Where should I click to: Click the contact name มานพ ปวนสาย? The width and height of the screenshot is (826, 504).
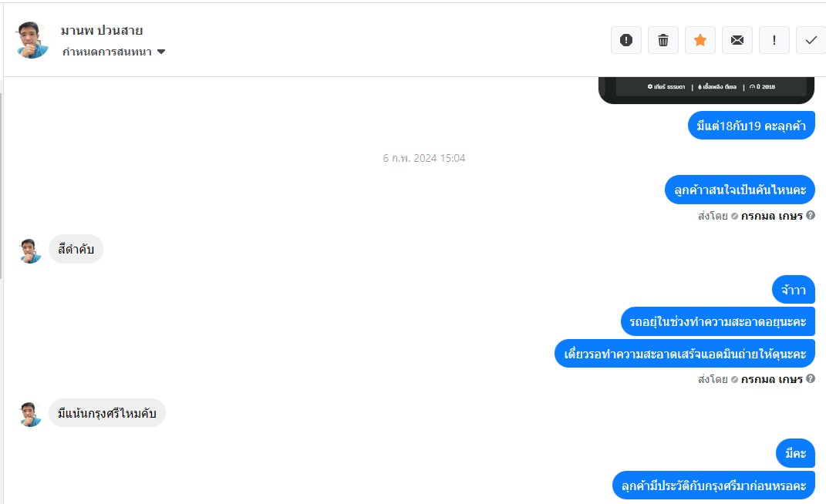click(x=102, y=31)
